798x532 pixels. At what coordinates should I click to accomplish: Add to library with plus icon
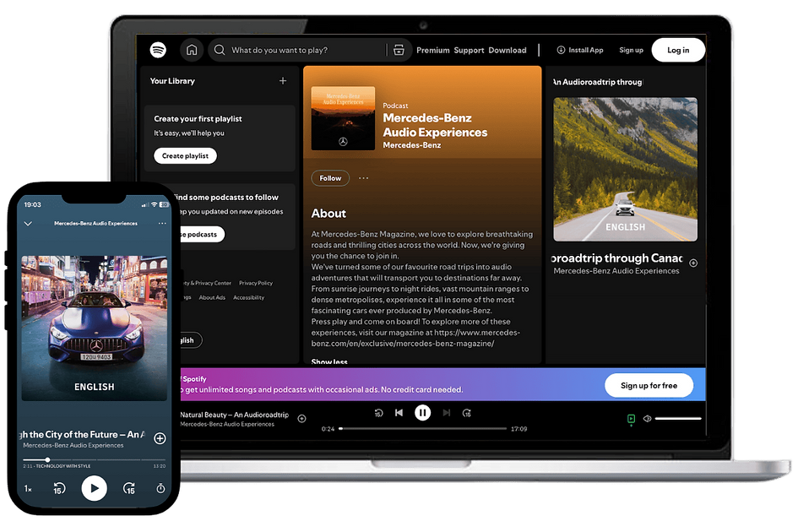(x=283, y=81)
